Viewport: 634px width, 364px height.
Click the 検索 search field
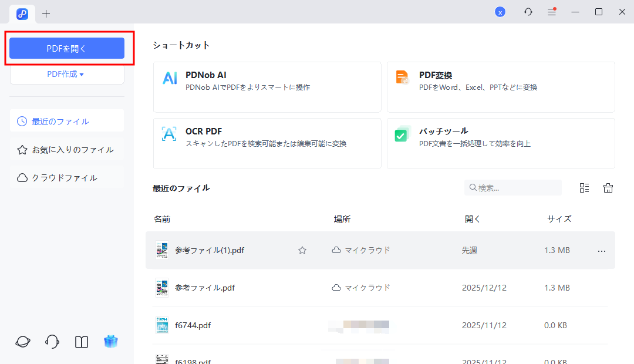[512, 187]
